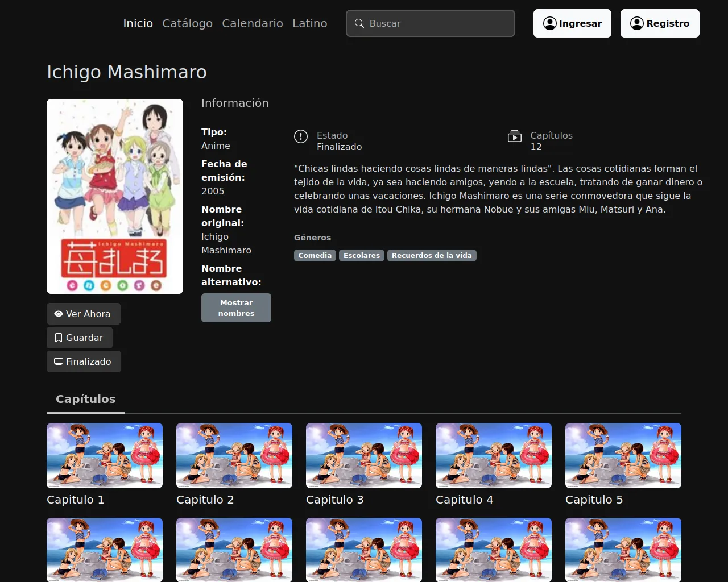Expand alternative names with Mostrar nombres
728x582 pixels.
click(236, 307)
